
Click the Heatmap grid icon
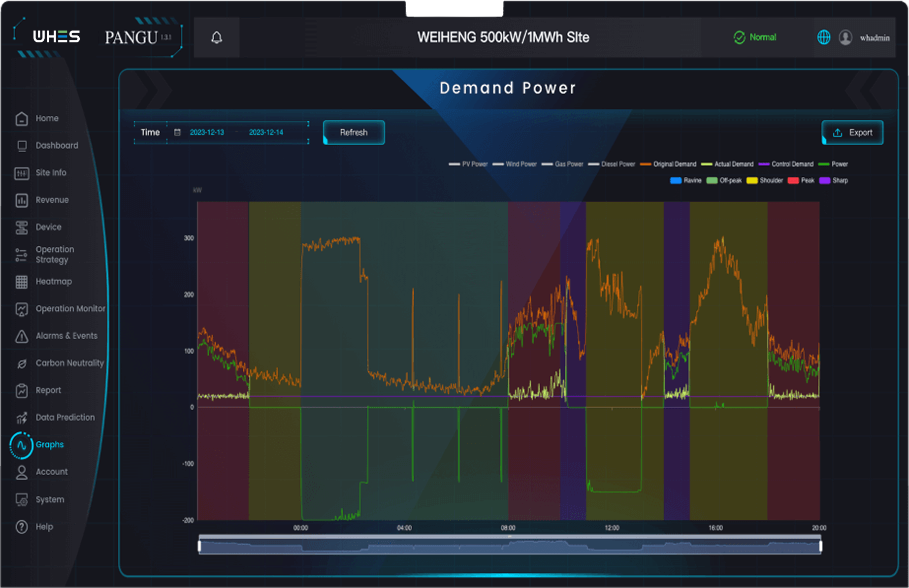click(x=22, y=282)
